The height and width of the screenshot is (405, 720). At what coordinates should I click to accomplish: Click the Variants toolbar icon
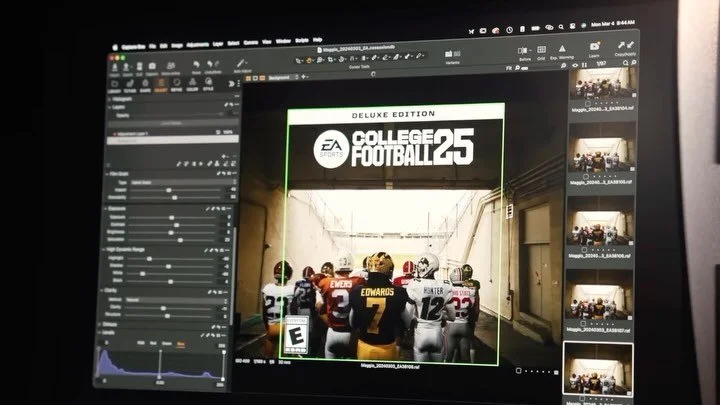452,56
